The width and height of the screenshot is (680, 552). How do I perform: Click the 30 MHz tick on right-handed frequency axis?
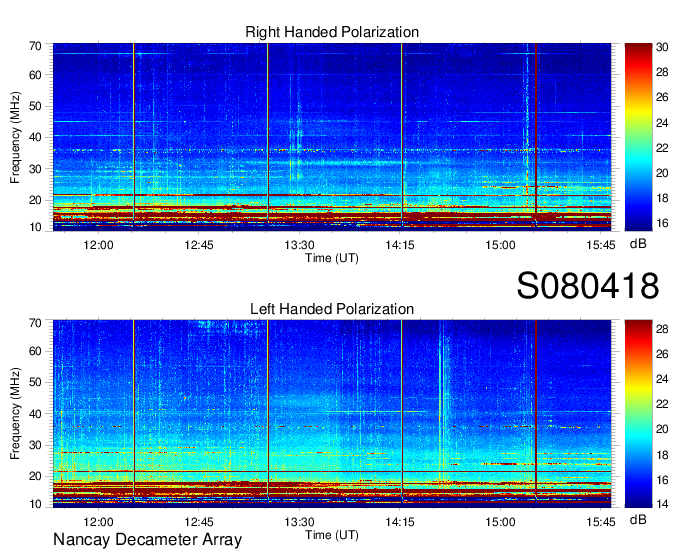coord(35,170)
